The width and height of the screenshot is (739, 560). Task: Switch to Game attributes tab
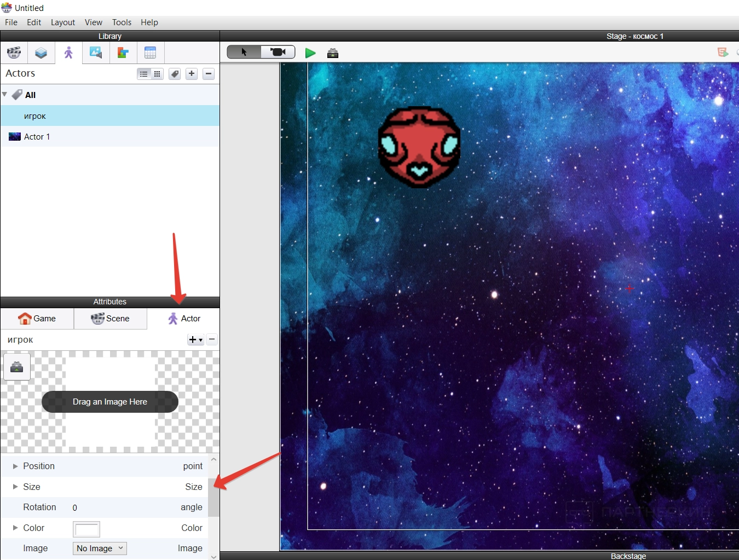click(x=37, y=319)
